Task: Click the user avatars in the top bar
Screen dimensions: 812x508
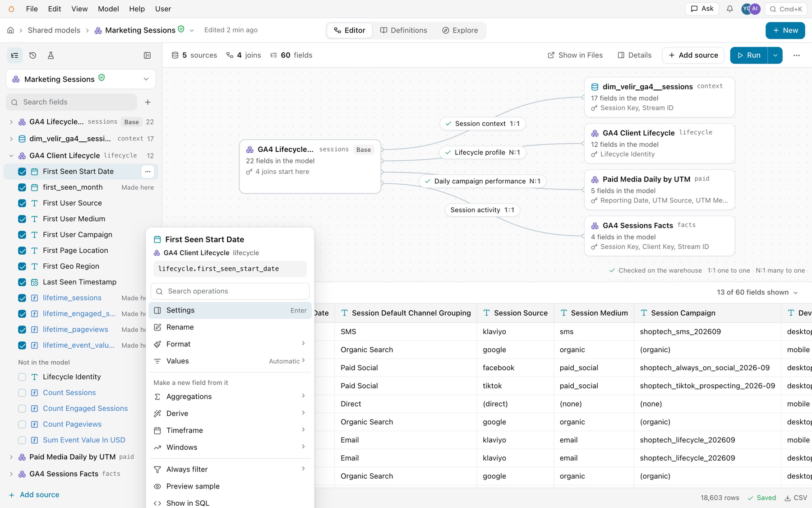Action: [x=751, y=9]
